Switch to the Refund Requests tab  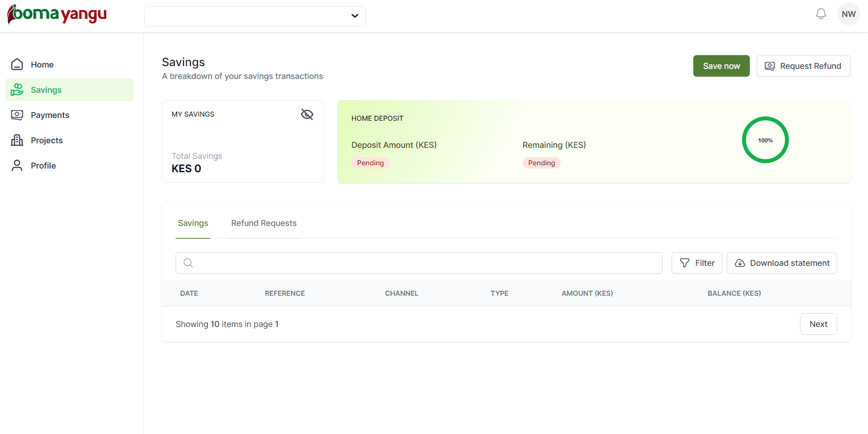tap(263, 223)
